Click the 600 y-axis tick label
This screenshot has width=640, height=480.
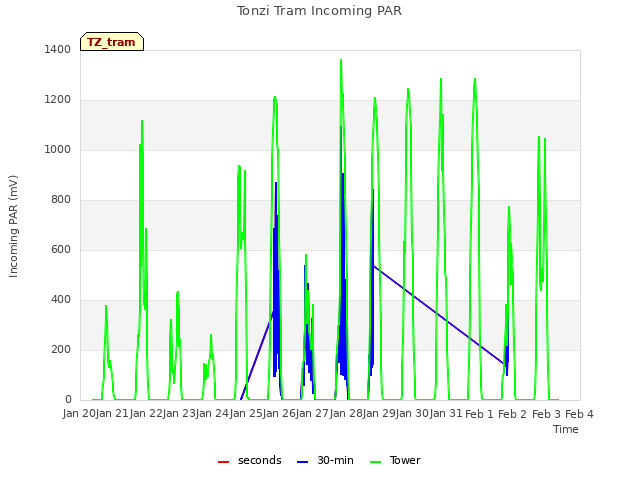pos(61,249)
